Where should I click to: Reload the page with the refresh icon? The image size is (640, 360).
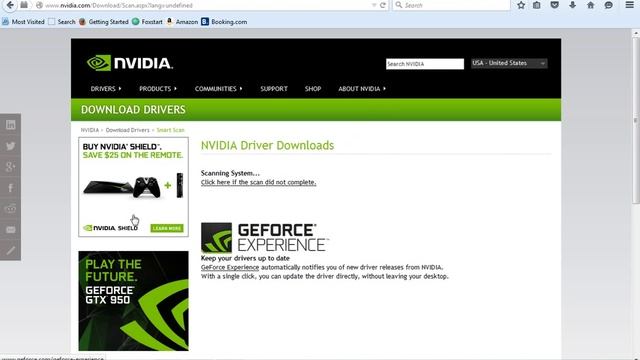[x=383, y=5]
